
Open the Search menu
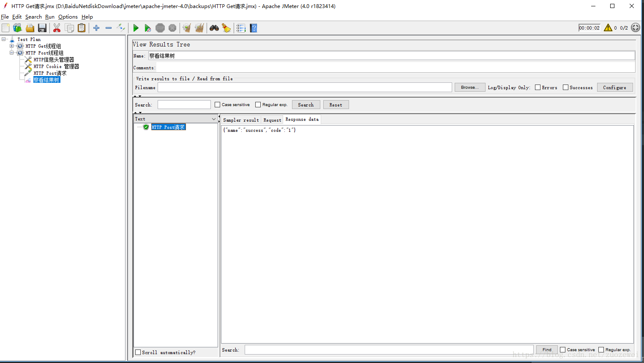[33, 17]
